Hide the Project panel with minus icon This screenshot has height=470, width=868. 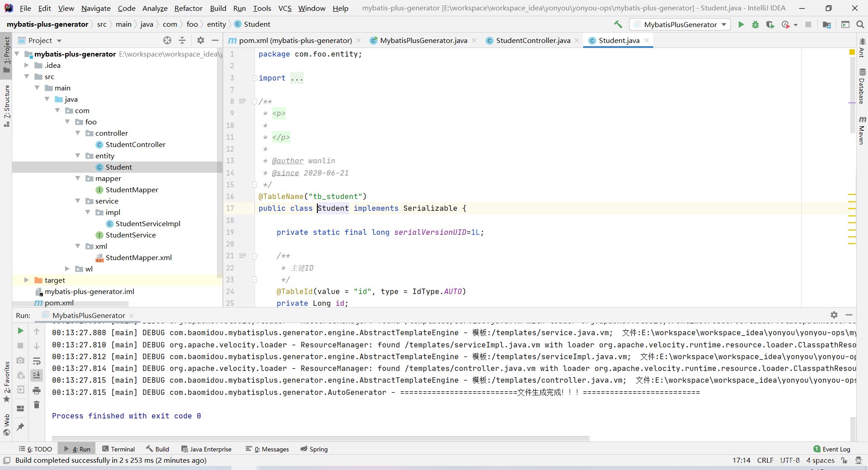215,40
